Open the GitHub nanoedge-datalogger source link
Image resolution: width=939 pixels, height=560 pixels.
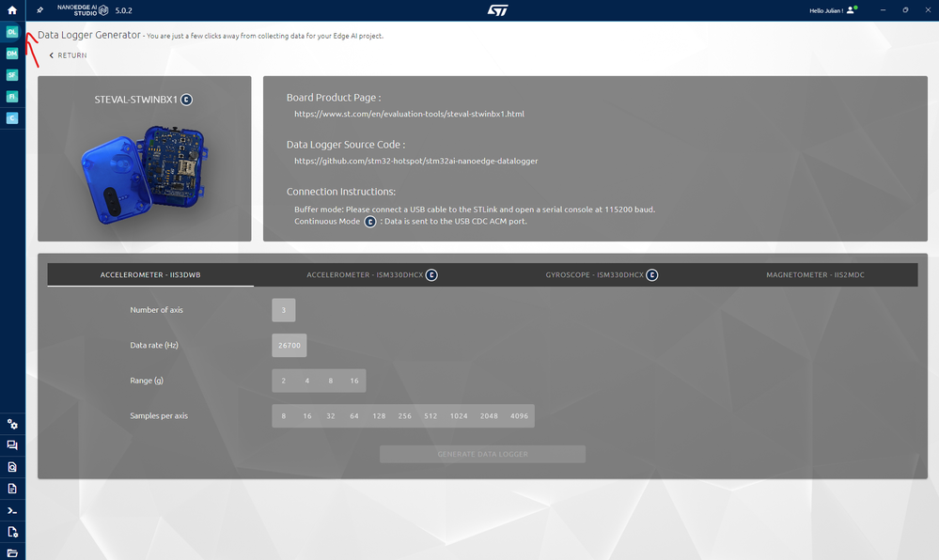416,161
